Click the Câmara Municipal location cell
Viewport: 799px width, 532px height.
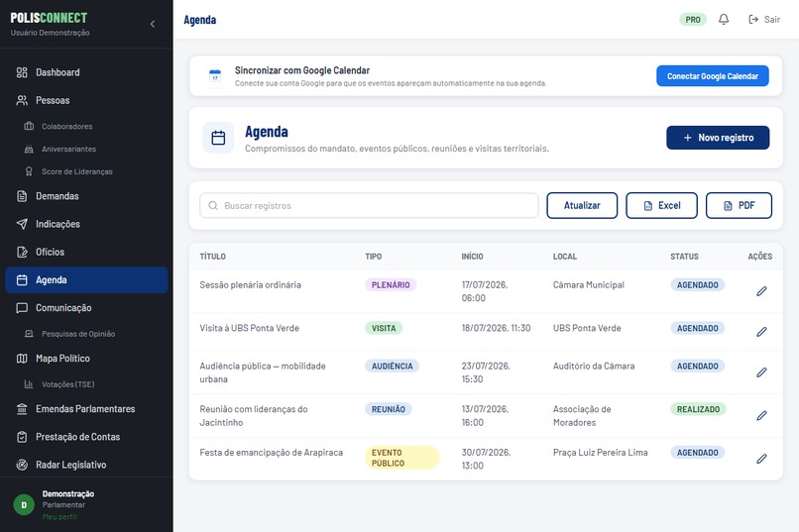coord(589,285)
